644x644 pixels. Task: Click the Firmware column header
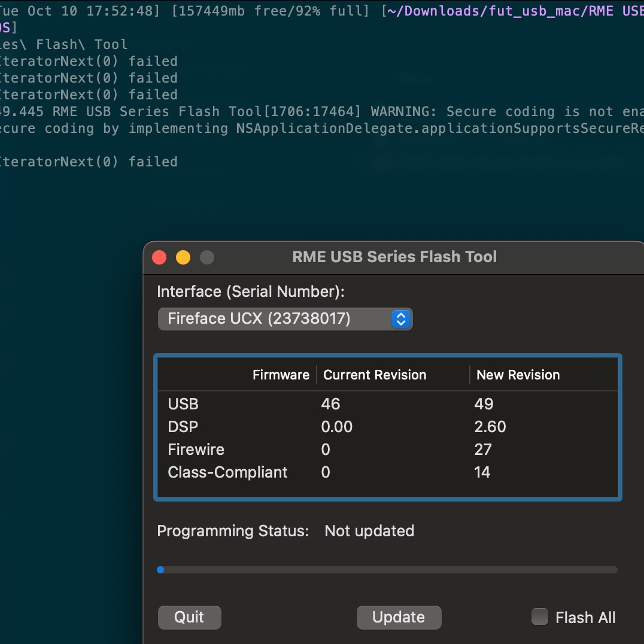point(281,375)
